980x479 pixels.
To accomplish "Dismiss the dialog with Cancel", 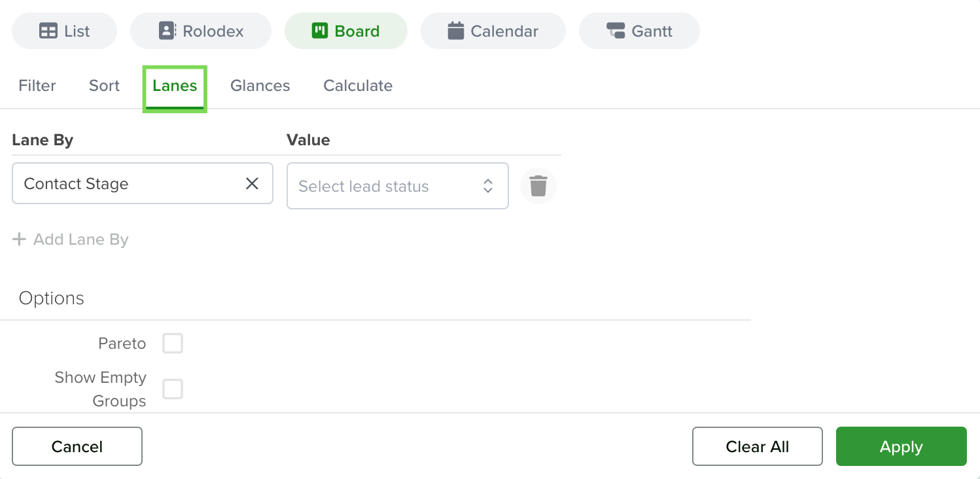I will (77, 446).
